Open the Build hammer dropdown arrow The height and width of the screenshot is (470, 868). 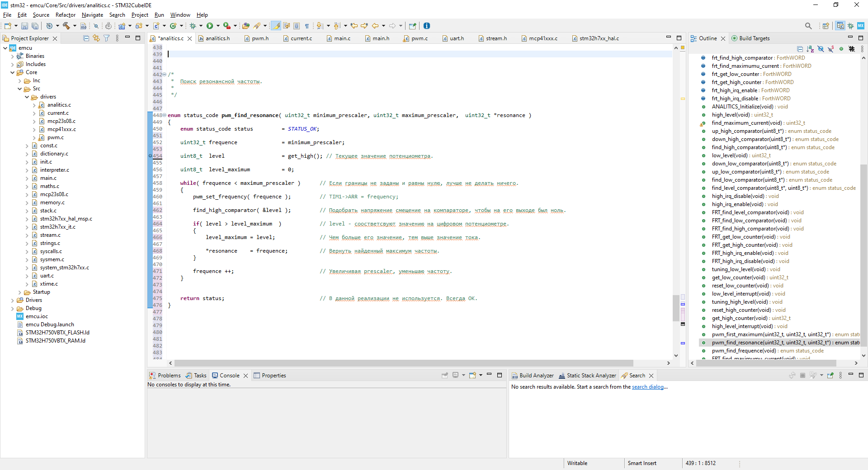coord(75,26)
